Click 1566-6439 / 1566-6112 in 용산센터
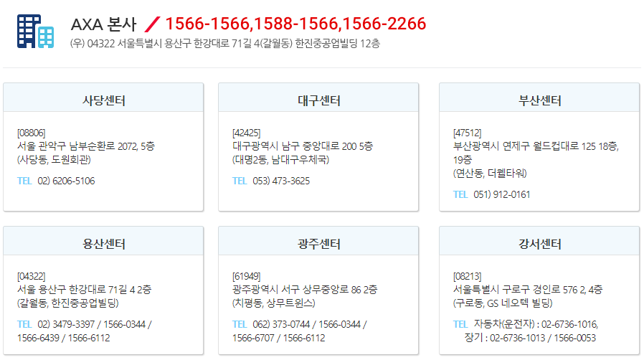This screenshot has width=644, height=360. point(64,338)
